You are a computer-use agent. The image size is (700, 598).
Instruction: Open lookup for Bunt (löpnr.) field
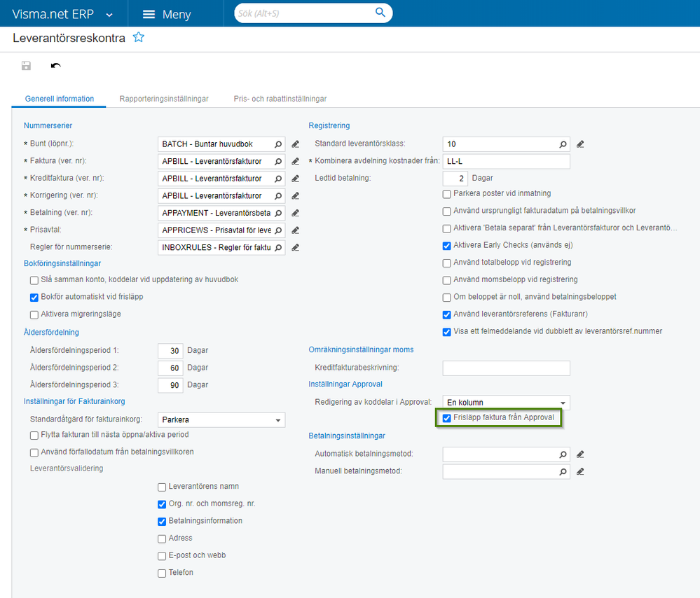[x=278, y=144]
